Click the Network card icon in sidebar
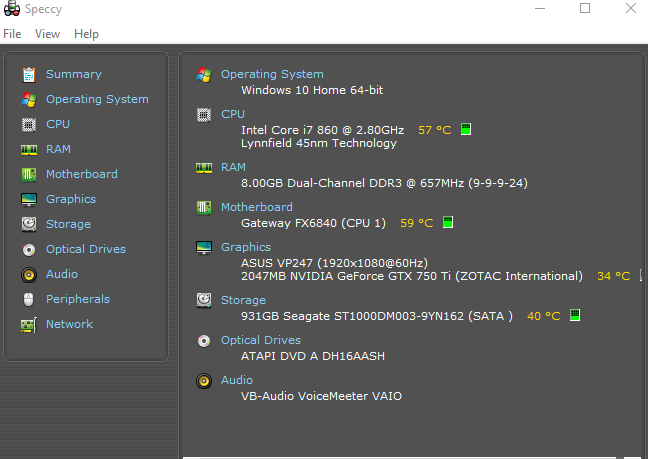Image resolution: width=648 pixels, height=459 pixels. pos(29,324)
